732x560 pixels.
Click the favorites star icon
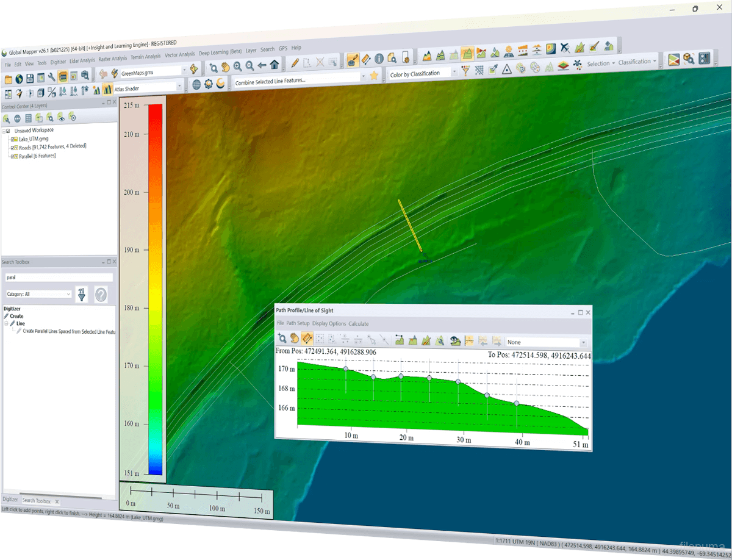374,76
